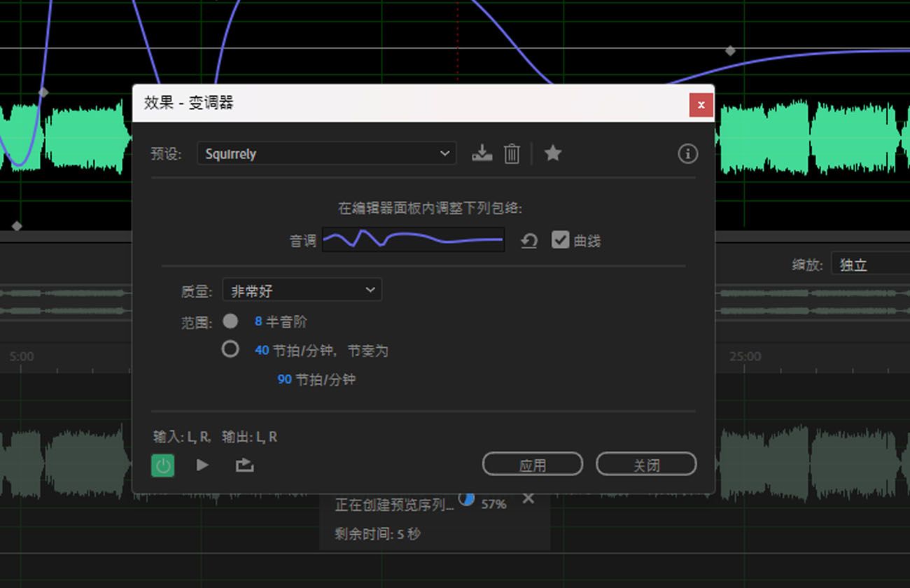Click the 输入: L, R, 输出: L, R text
910x588 pixels.
coord(216,437)
